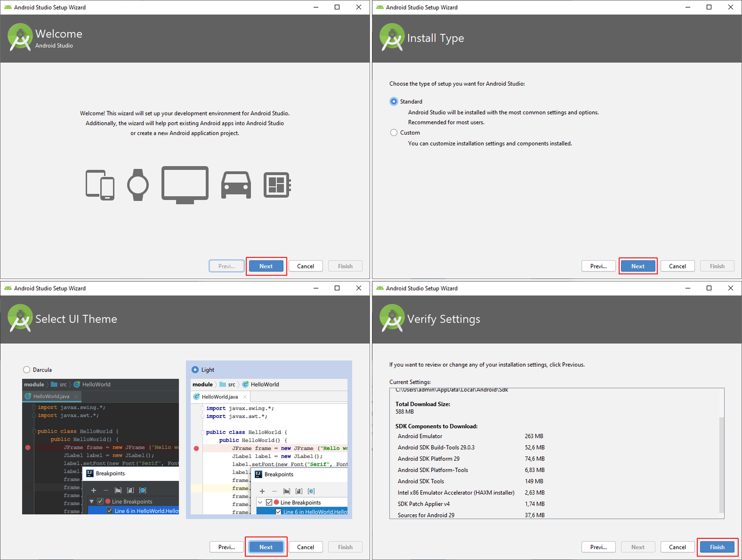Image resolution: width=742 pixels, height=560 pixels.
Task: Click the car icon on Welcome page
Action: [x=236, y=185]
